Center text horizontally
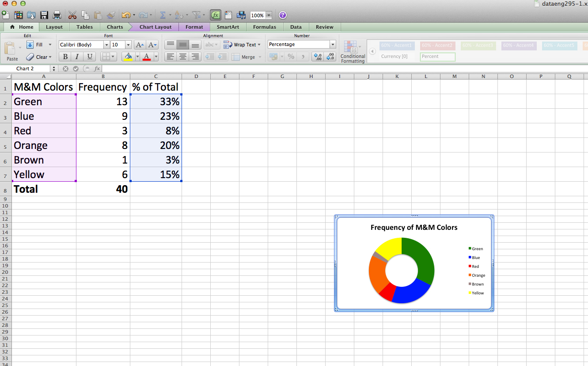 coord(182,57)
